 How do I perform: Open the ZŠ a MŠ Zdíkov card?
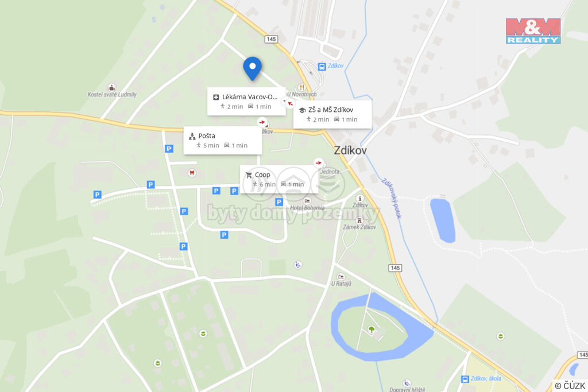click(x=332, y=114)
